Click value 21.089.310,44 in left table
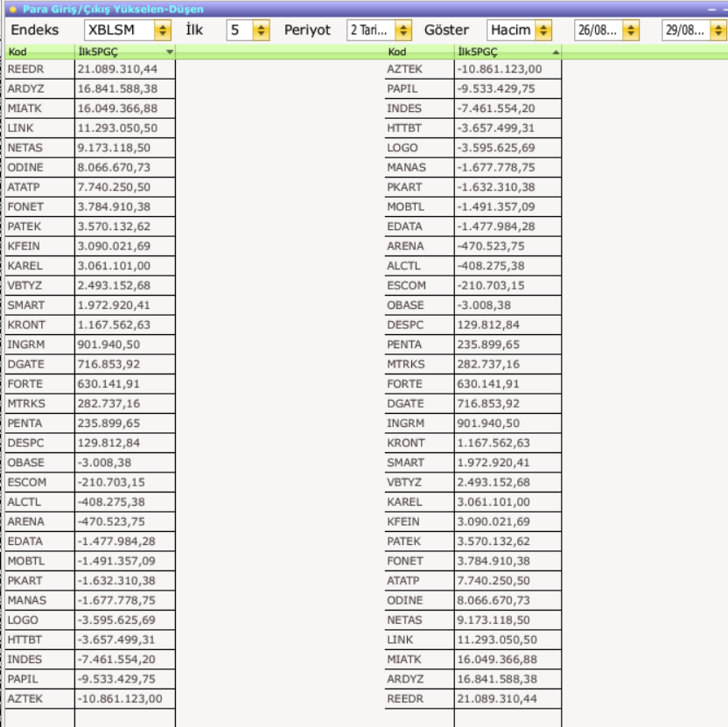This screenshot has height=727, width=728. pos(117,69)
